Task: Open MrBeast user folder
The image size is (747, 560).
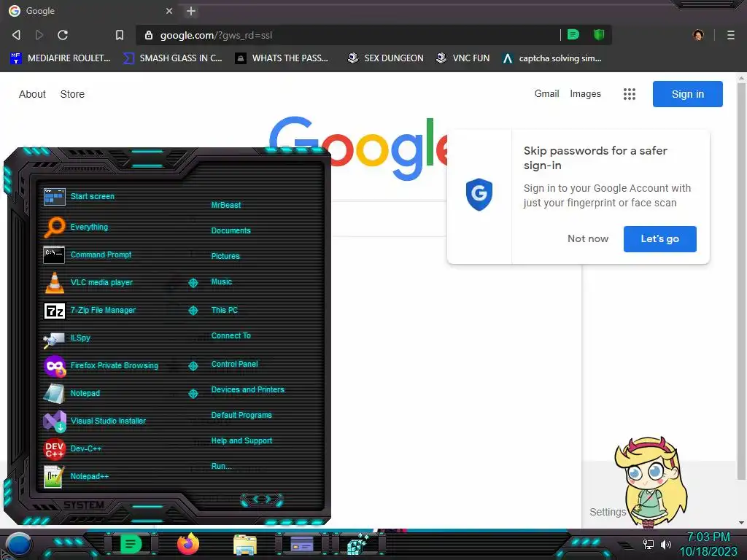Action: pyautogui.click(x=226, y=205)
